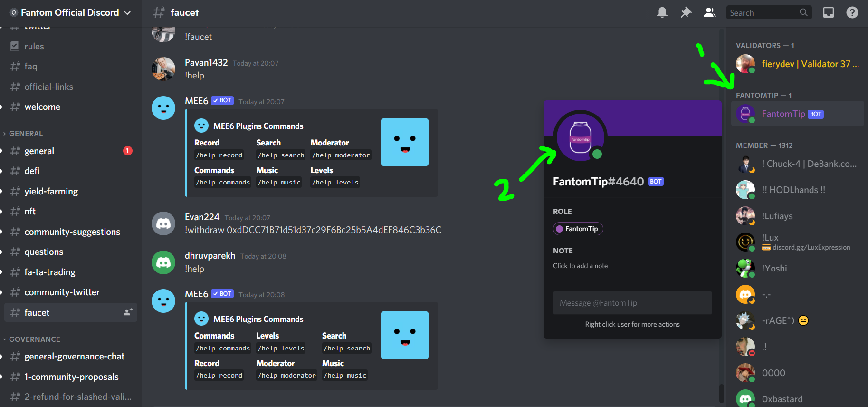
Task: Click the FantomTip#4640 username in popout
Action: click(599, 182)
